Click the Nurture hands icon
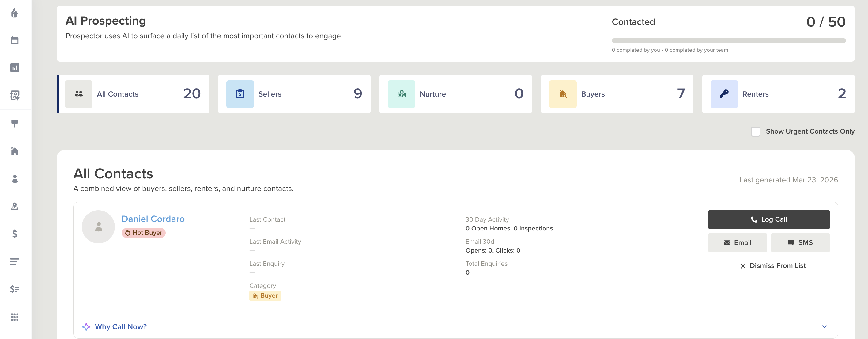Viewport: 868px width, 339px height. click(401, 94)
